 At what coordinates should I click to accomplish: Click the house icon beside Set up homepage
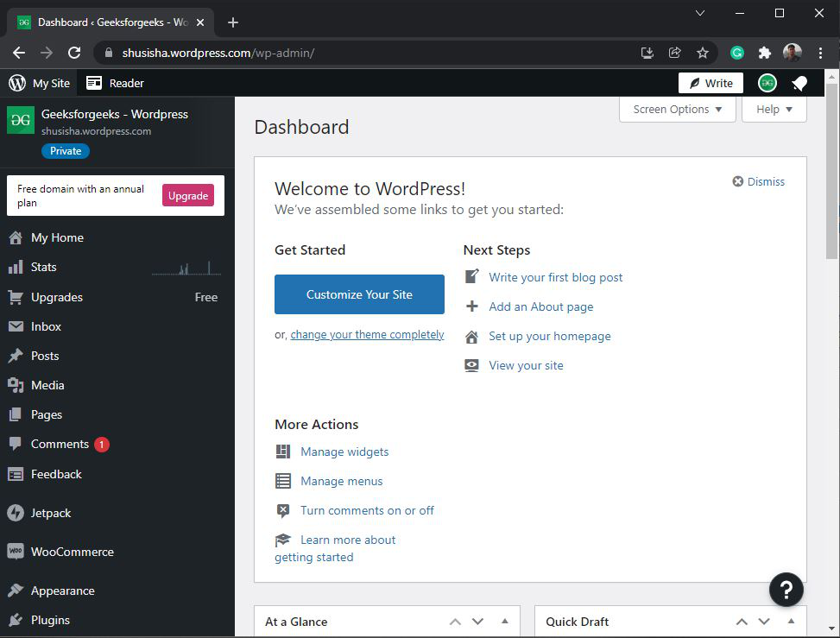tap(471, 337)
